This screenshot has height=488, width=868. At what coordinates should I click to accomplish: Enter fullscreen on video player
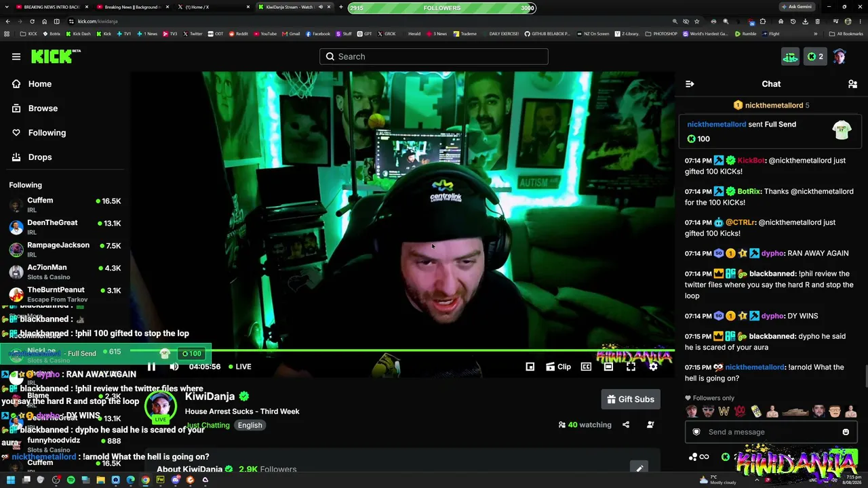pos(631,367)
